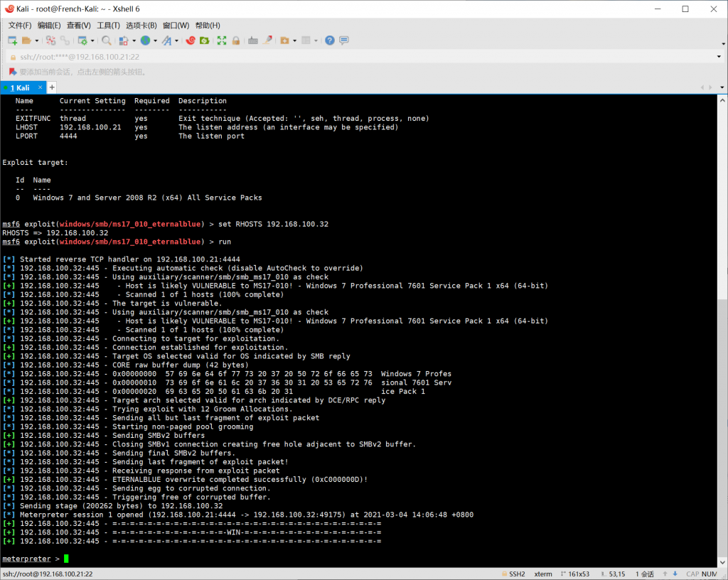Click the chat feedback bubble icon

[344, 41]
